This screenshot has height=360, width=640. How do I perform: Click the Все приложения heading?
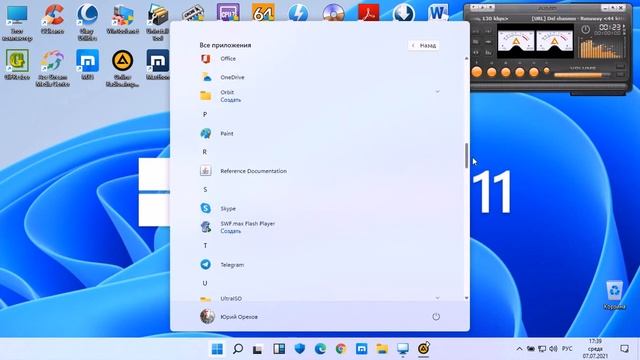225,45
